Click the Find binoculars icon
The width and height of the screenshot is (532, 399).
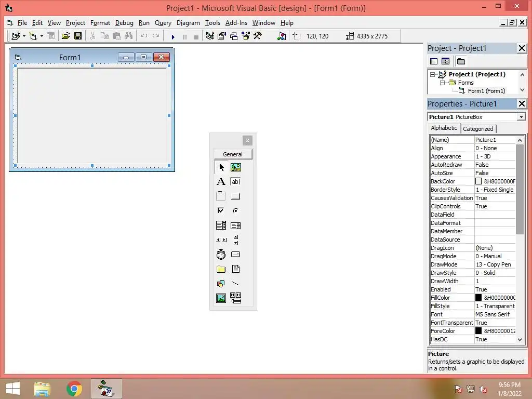point(129,36)
